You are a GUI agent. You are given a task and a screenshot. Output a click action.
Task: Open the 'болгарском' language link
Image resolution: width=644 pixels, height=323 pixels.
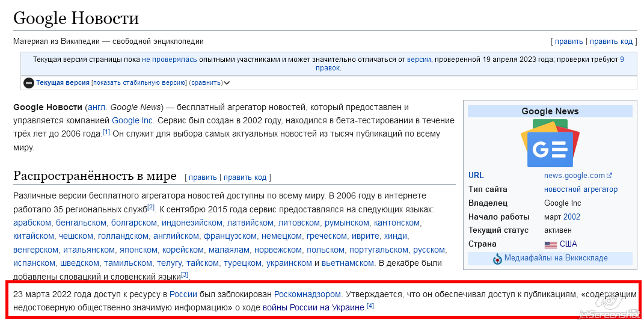point(134,223)
